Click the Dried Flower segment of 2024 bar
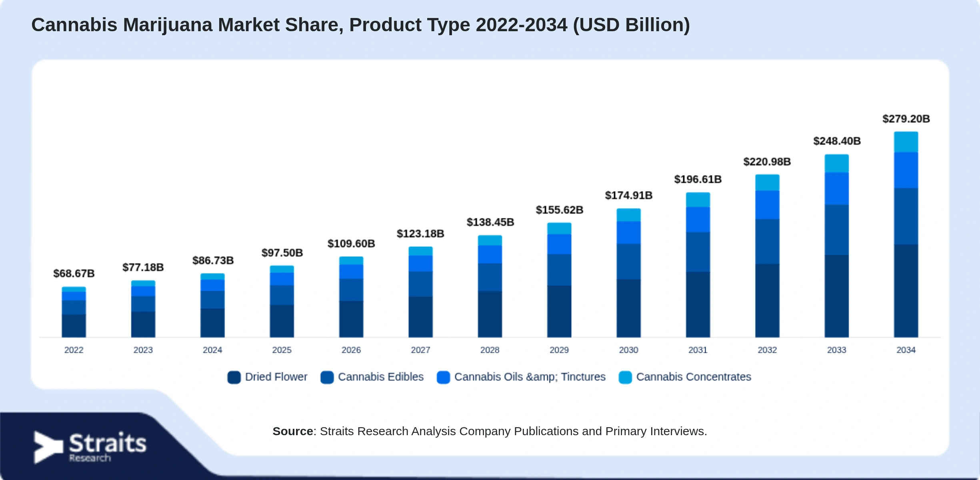 point(212,323)
